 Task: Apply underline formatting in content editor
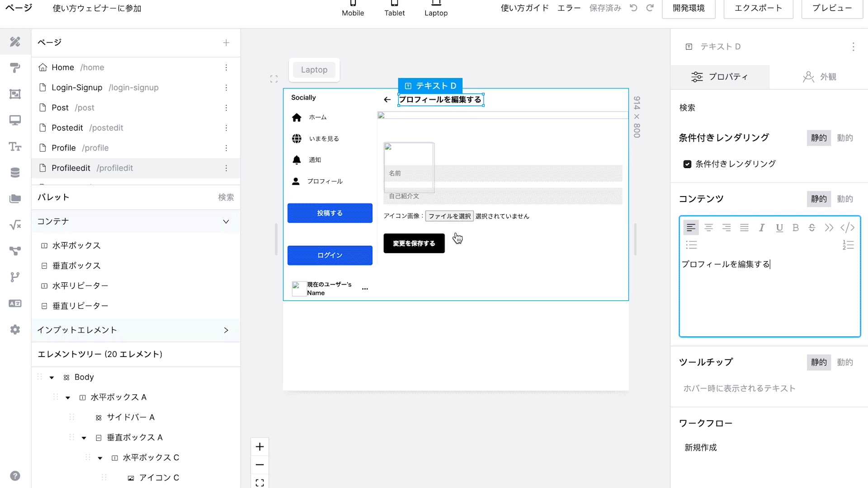(x=779, y=228)
